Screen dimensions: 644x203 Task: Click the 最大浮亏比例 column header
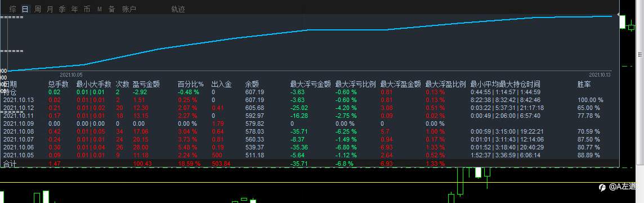point(356,85)
